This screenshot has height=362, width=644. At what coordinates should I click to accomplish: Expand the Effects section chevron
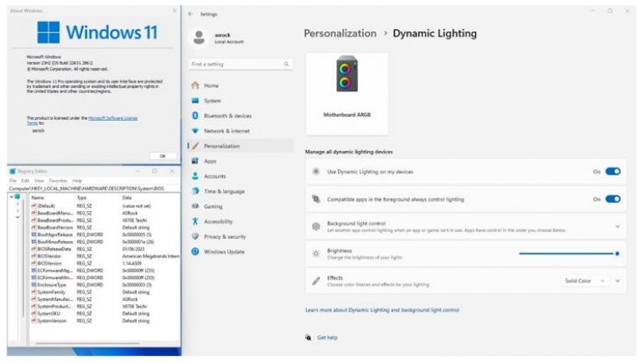coord(617,282)
